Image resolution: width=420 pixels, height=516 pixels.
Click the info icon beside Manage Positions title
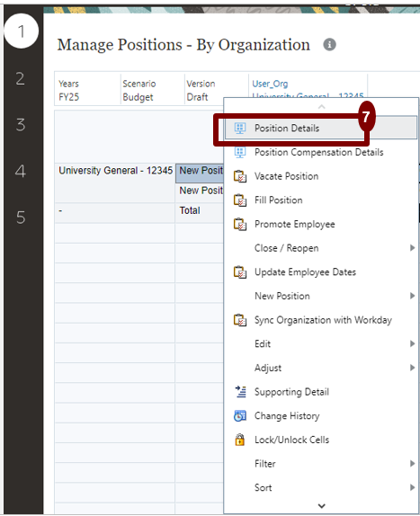click(x=329, y=44)
